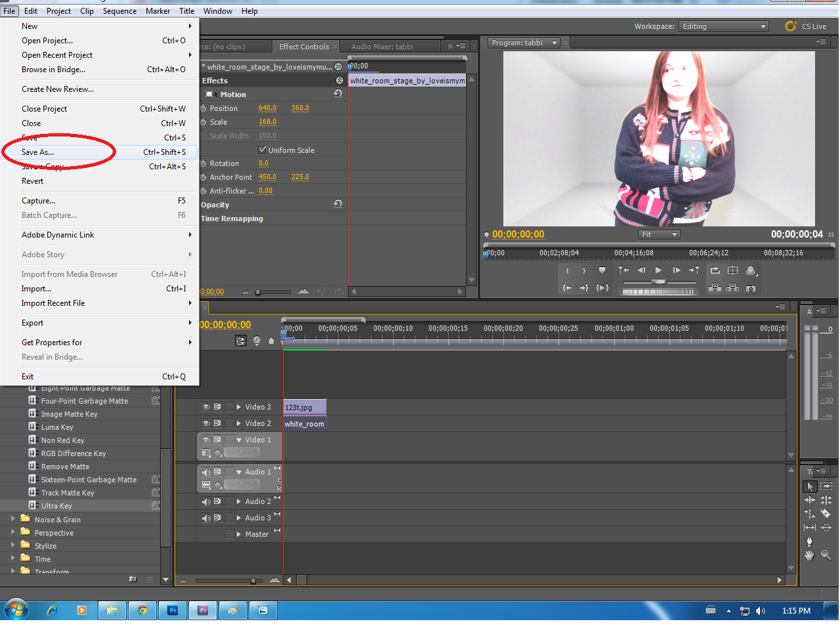Image resolution: width=840 pixels, height=630 pixels.
Task: Collapse the Video 1 track
Action: point(239,440)
